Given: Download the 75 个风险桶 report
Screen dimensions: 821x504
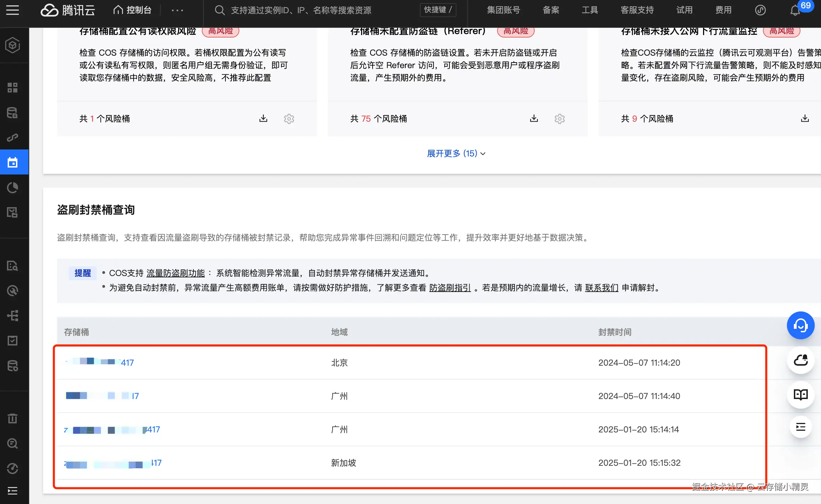Looking at the screenshot, I should pyautogui.click(x=534, y=119).
